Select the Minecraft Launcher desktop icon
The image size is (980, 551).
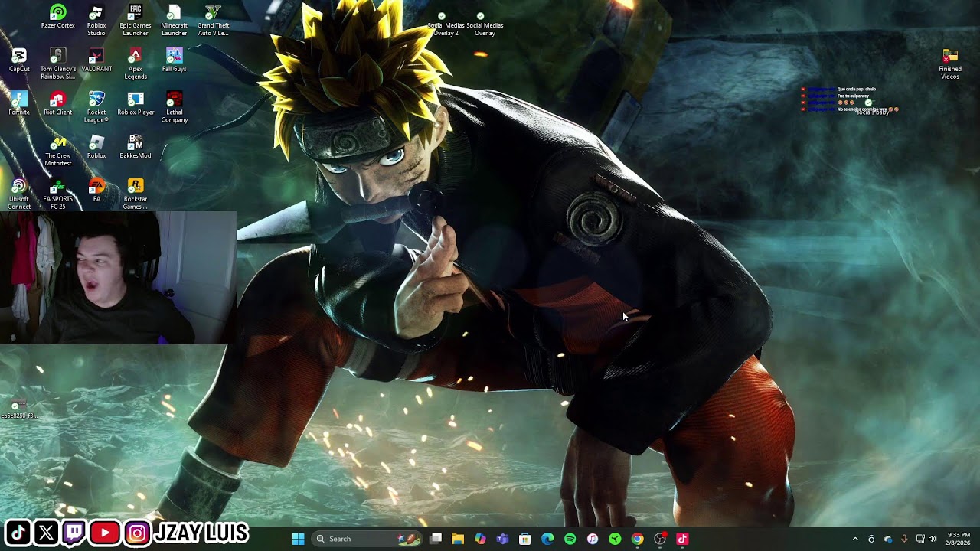(x=174, y=21)
